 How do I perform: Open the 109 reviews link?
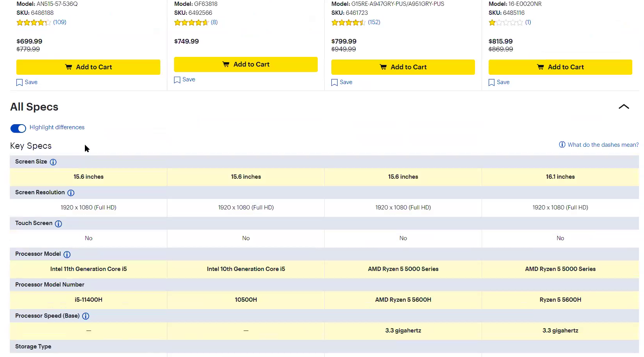(x=60, y=22)
